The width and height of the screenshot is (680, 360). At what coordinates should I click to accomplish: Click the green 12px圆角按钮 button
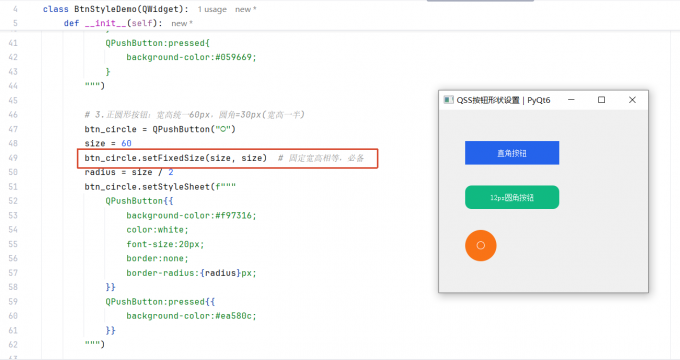(x=512, y=197)
